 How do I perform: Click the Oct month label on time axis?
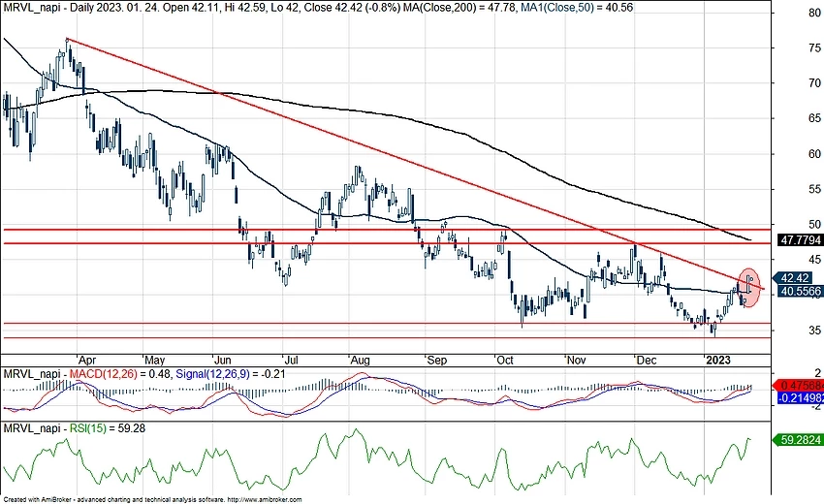point(505,360)
